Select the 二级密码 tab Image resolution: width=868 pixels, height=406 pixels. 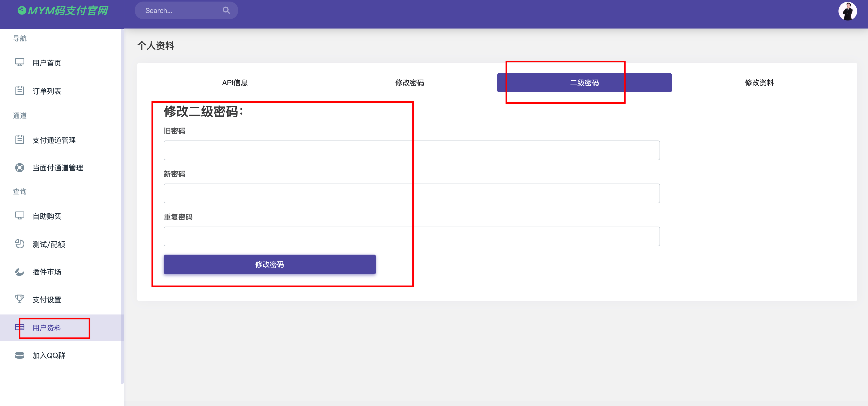pos(584,83)
